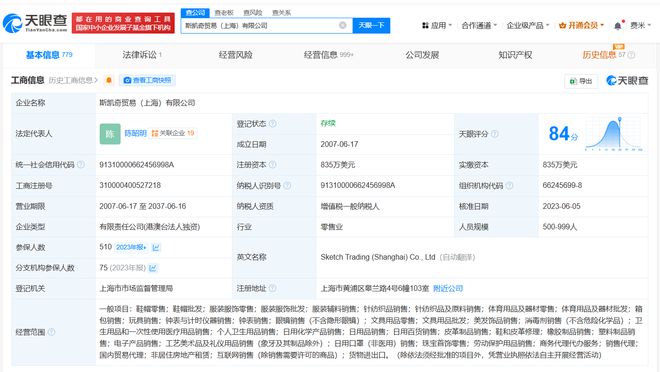Click help icon next to 注册资本
The height and width of the screenshot is (372, 660).
click(x=273, y=165)
